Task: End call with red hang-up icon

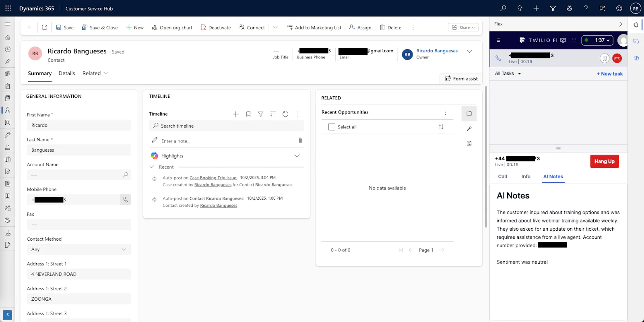Action: click(617, 58)
